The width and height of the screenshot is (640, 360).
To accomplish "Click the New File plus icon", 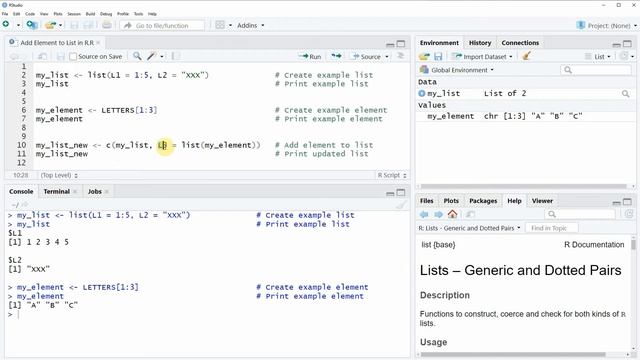I will click(x=6, y=24).
